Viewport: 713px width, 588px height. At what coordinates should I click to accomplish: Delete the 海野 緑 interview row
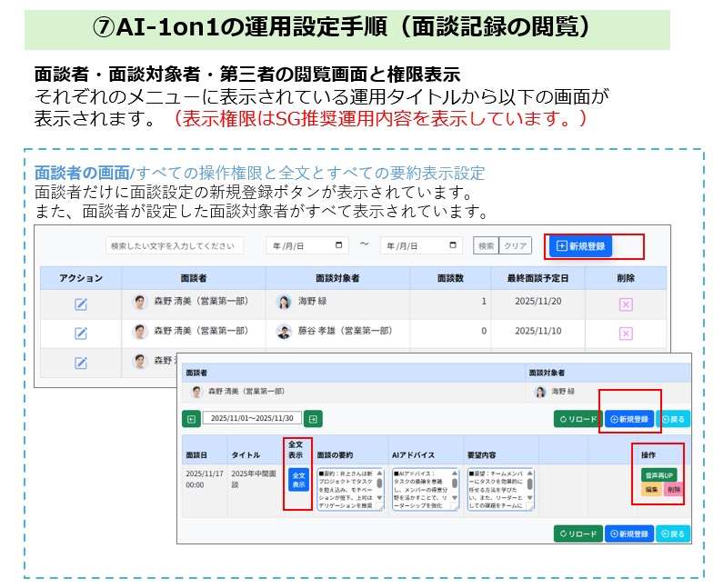click(625, 304)
